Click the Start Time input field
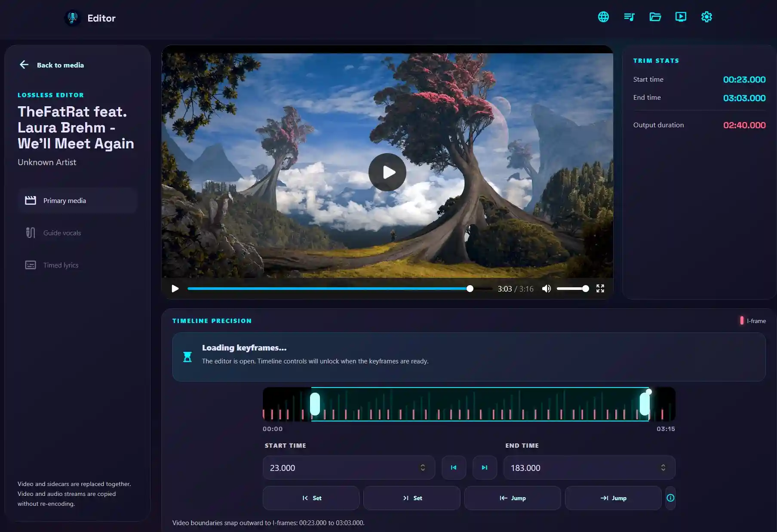This screenshot has height=532, width=777. (x=349, y=467)
